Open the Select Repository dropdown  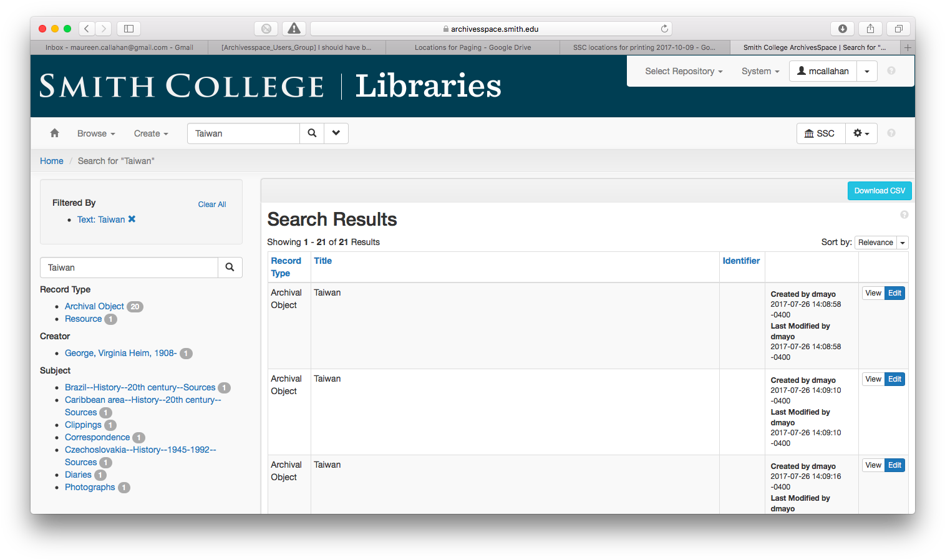[684, 71]
